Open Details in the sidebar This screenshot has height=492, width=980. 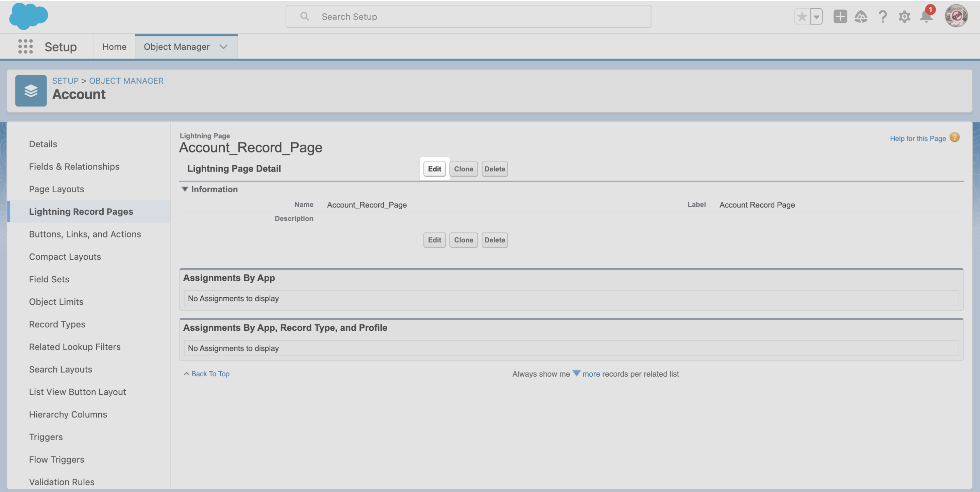[x=43, y=144]
